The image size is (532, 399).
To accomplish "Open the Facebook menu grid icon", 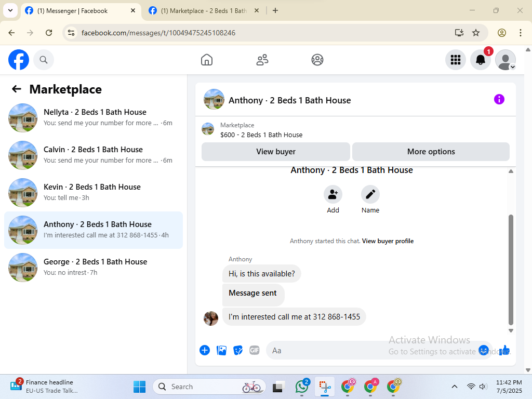I will click(x=455, y=60).
